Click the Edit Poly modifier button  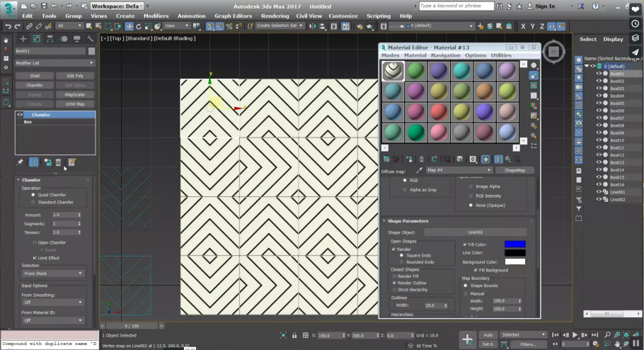[x=75, y=76]
